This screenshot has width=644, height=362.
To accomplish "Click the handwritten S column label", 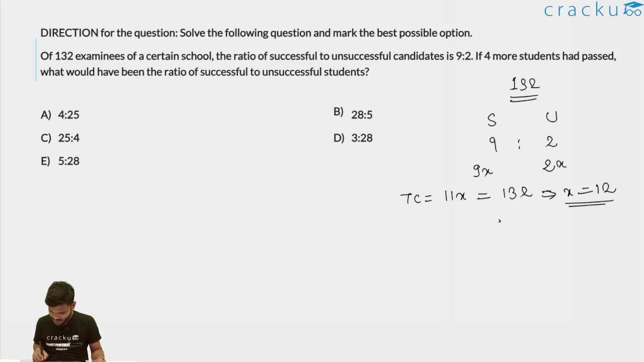I will coord(492,120).
